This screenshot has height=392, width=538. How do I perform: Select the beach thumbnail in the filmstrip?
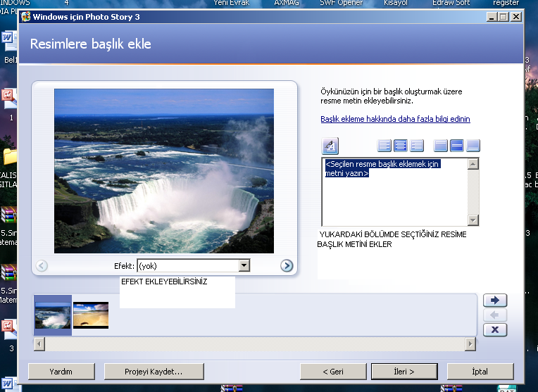point(91,315)
